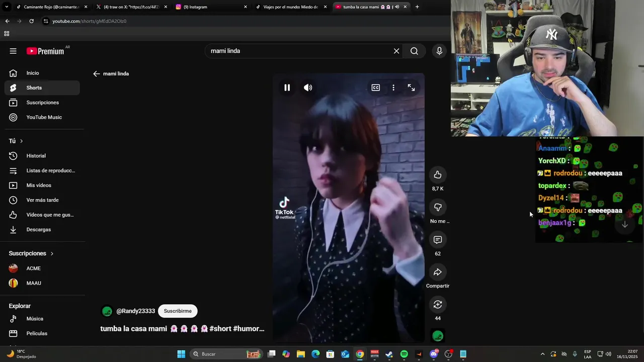This screenshot has height=362, width=644.
Task: Enter fullscreen on the Short
Action: pyautogui.click(x=411, y=87)
